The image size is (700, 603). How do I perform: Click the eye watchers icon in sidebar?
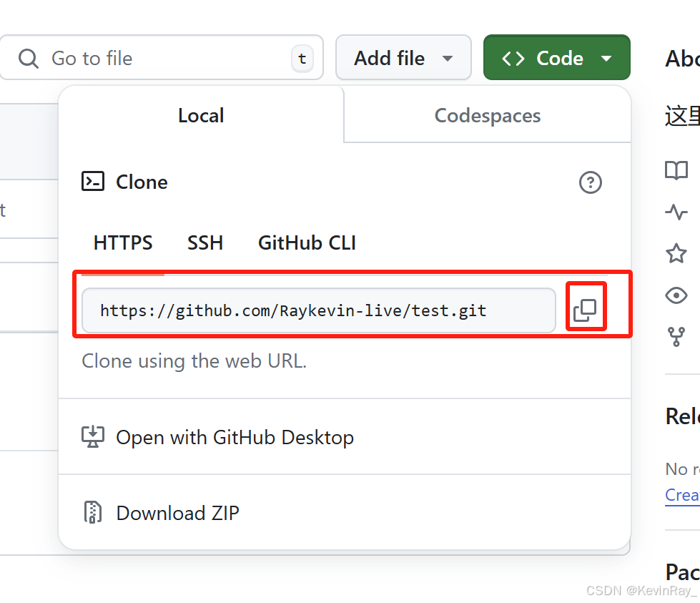[676, 295]
